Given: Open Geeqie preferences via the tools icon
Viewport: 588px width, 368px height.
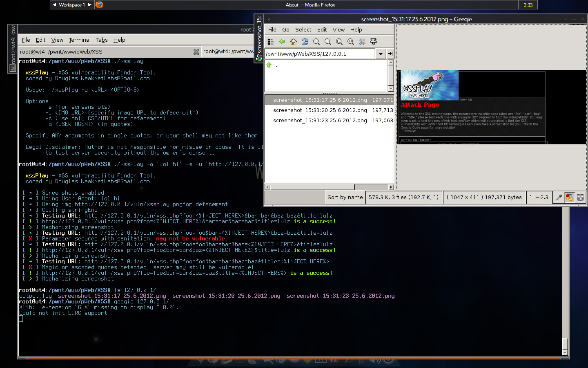Looking at the screenshot, I should point(362,42).
